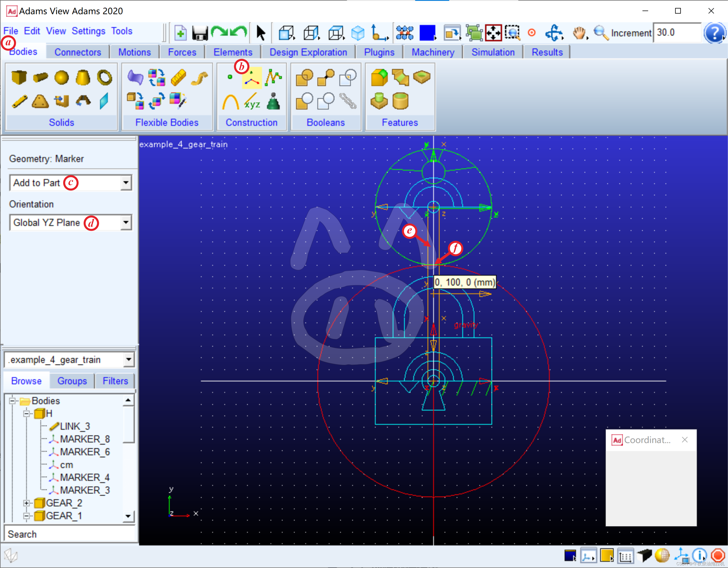Select the magnifier Zoom tool
The width and height of the screenshot is (728, 568).
(x=601, y=33)
